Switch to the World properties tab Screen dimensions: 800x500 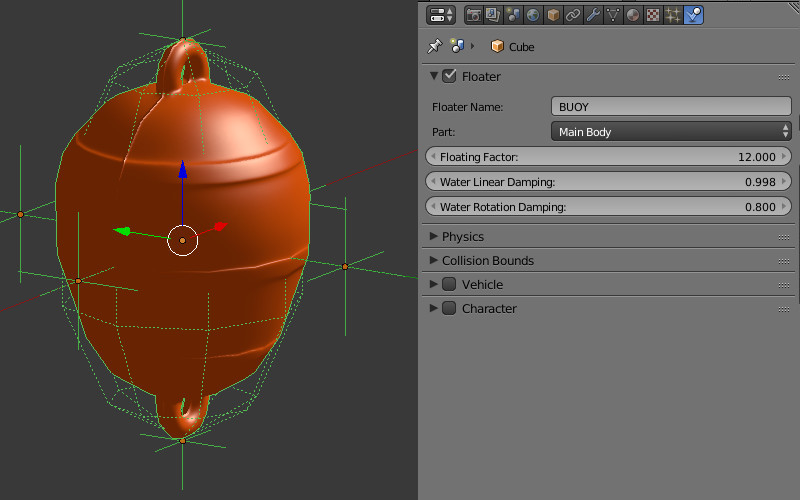pos(532,15)
